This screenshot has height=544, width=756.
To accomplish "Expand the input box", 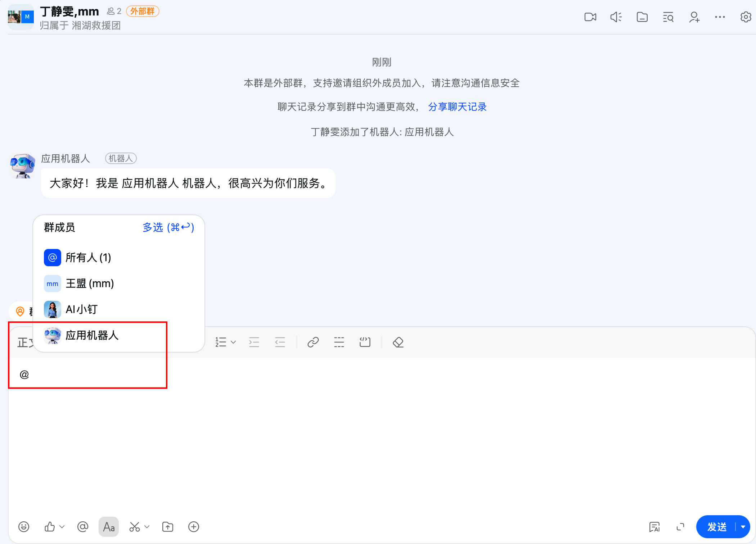I will [680, 527].
